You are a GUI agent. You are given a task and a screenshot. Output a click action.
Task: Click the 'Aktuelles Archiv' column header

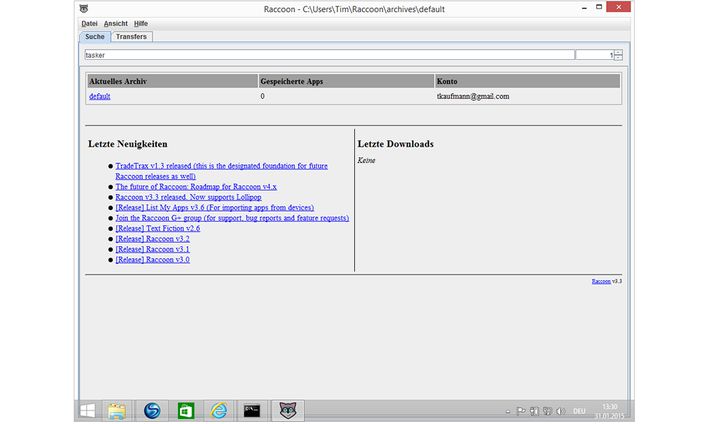[172, 81]
